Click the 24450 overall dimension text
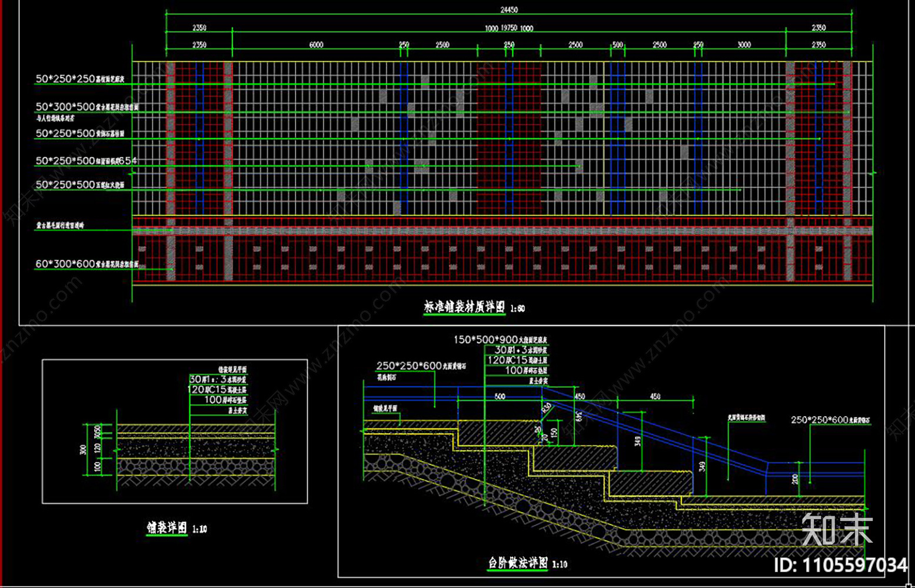Screen dimensions: 915x588 coord(509,9)
